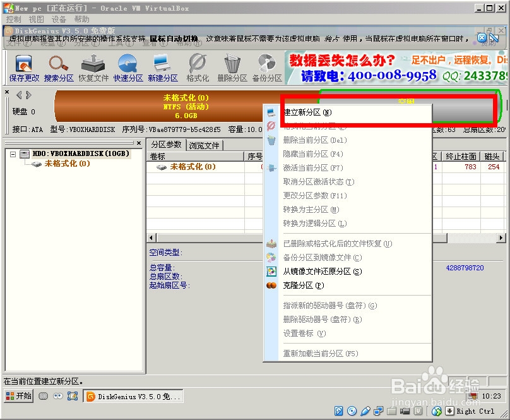The image size is (510, 420).
Task: Click the 删除分区 delete partition toolbar icon
Action: click(x=232, y=68)
